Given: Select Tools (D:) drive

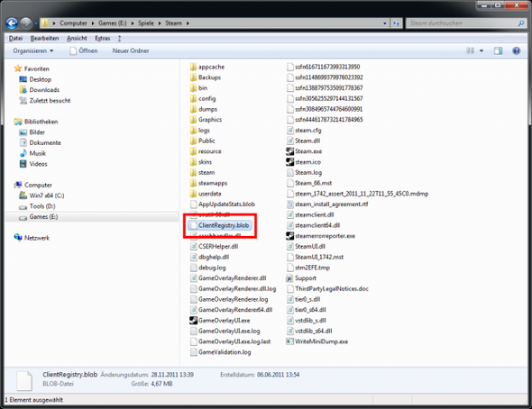Looking at the screenshot, I should [x=37, y=206].
